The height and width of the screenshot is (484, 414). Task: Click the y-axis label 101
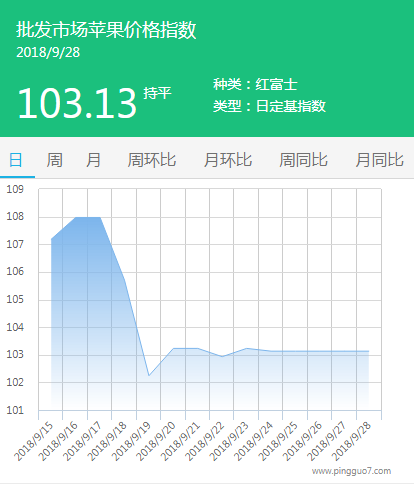tap(15, 410)
